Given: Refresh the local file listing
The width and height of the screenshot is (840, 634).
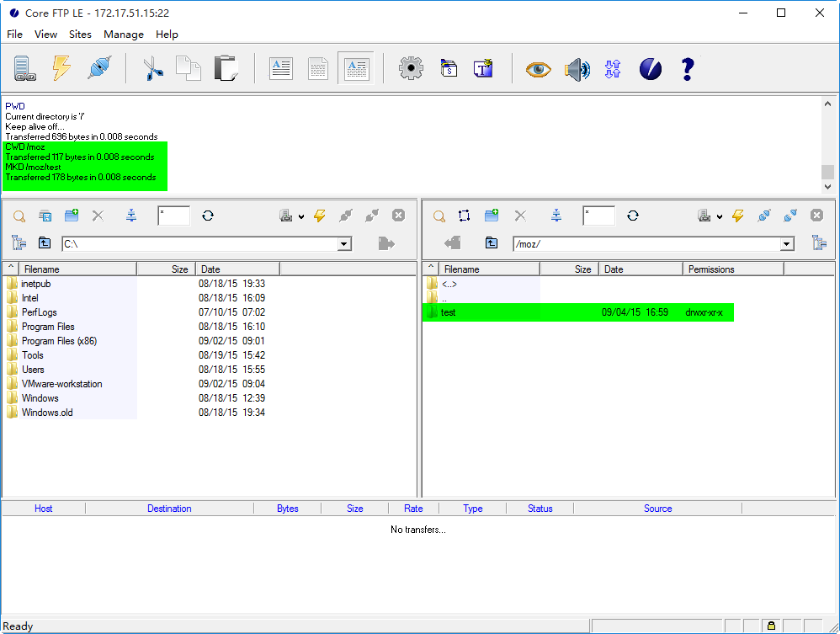Looking at the screenshot, I should click(208, 216).
